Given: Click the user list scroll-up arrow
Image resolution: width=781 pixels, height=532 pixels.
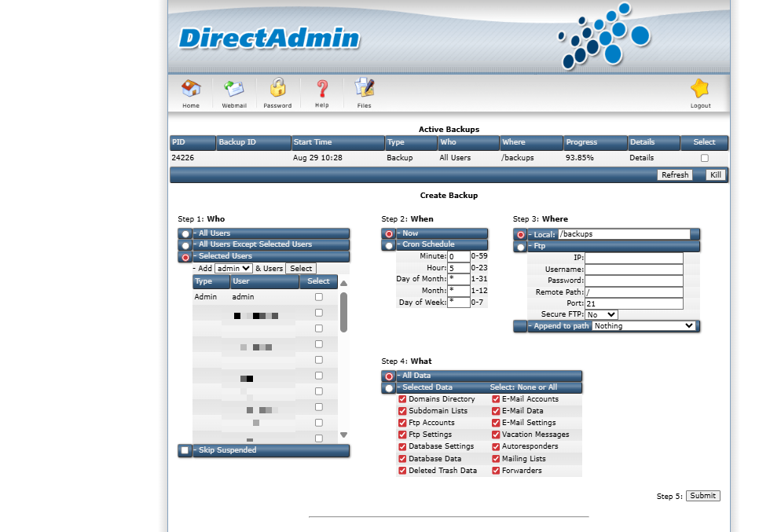Looking at the screenshot, I should coord(343,283).
